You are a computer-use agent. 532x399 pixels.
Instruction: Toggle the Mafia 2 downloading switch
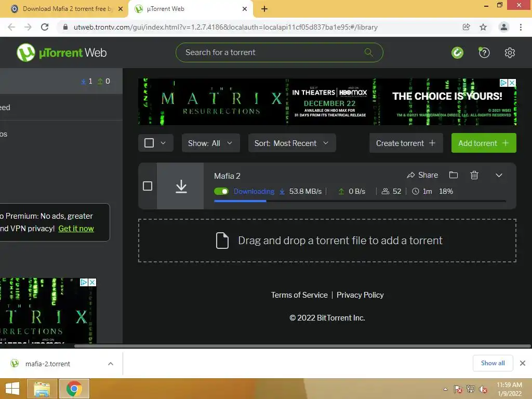tap(221, 191)
